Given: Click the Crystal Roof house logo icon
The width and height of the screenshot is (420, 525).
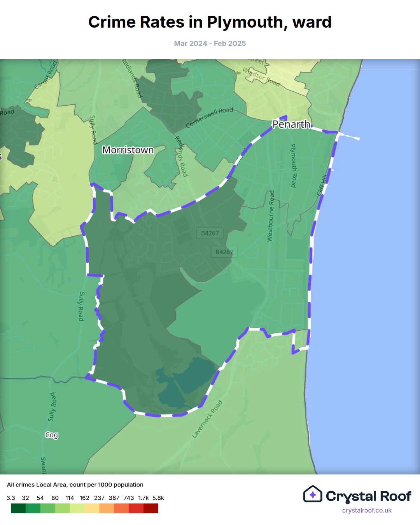Looking at the screenshot, I should pyautogui.click(x=313, y=494).
